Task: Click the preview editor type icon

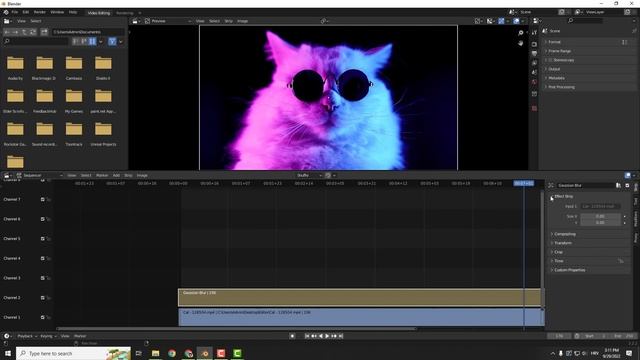Action: [x=135, y=21]
